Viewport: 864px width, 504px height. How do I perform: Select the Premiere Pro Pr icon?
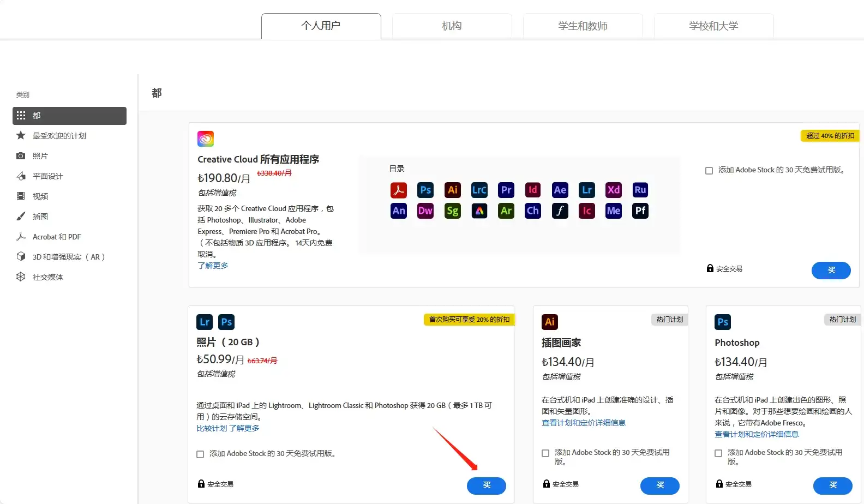click(506, 190)
